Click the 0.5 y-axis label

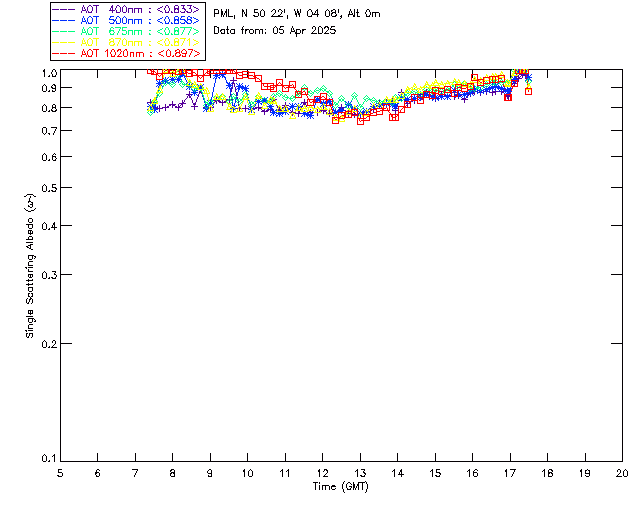[x=49, y=188]
